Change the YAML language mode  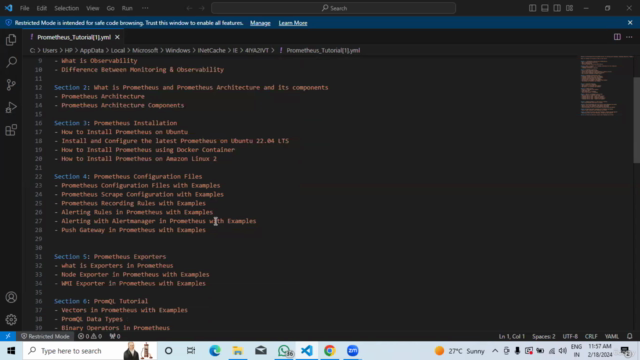click(611, 336)
